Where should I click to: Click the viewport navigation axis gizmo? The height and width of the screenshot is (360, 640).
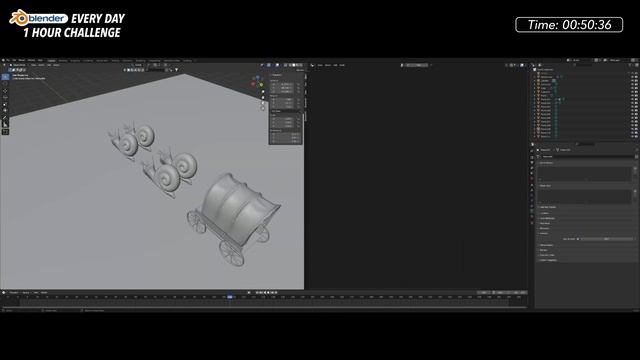[258, 82]
